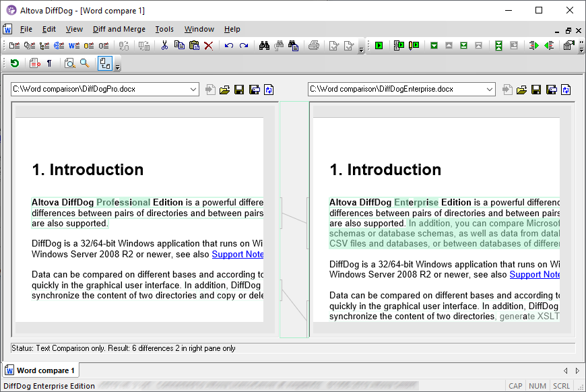Open the Diff and Merge menu
The image size is (586, 392).
click(x=119, y=29)
